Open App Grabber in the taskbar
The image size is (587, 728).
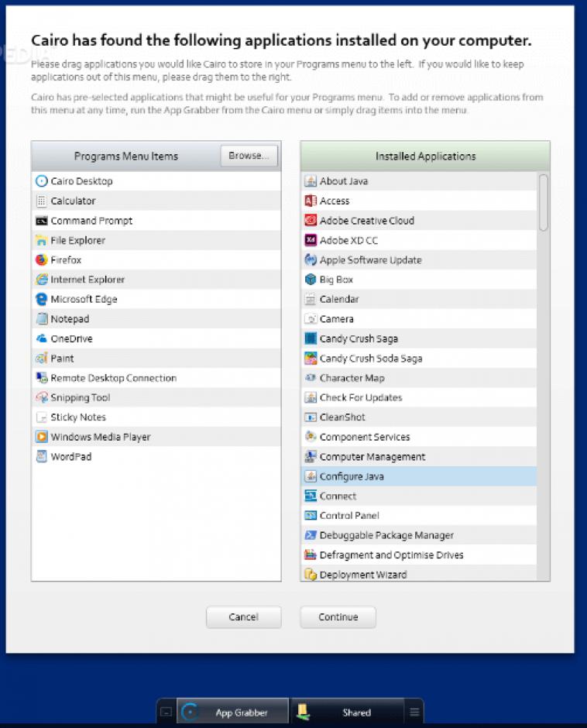232,712
